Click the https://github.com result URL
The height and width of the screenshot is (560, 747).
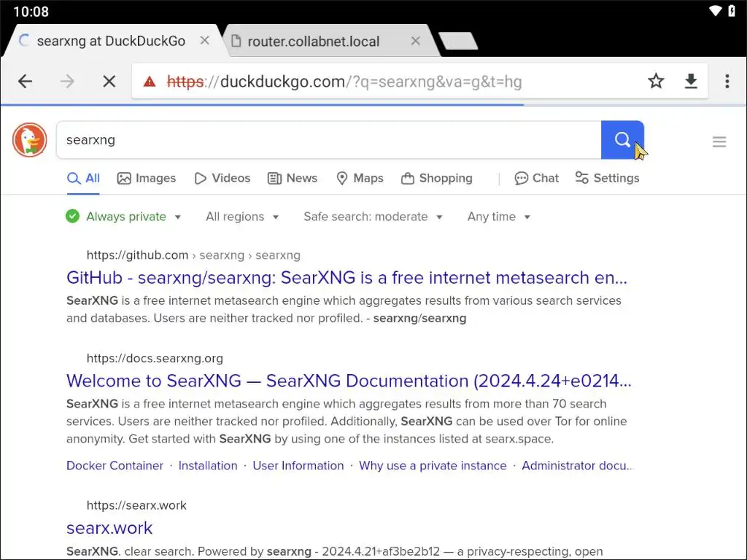(193, 255)
